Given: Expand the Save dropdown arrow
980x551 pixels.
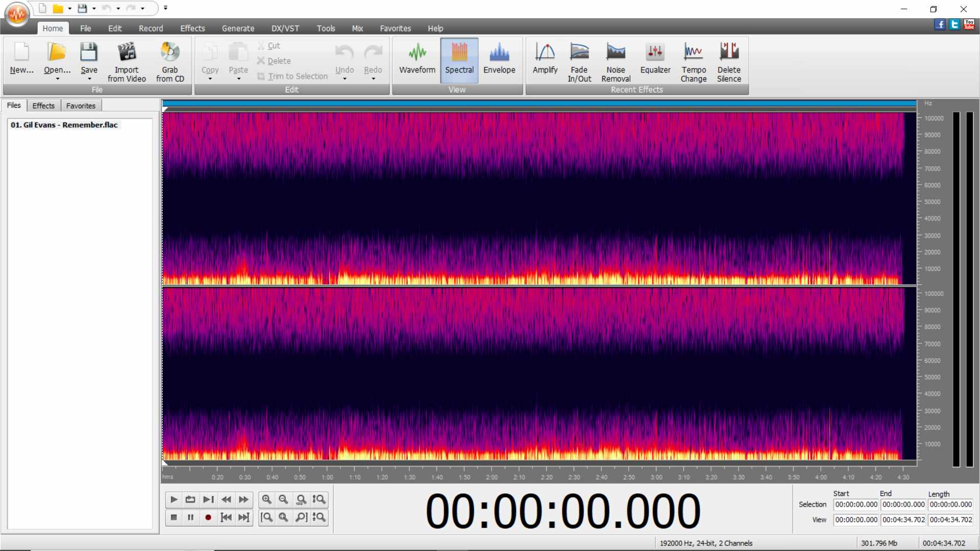Looking at the screenshot, I should point(89,79).
